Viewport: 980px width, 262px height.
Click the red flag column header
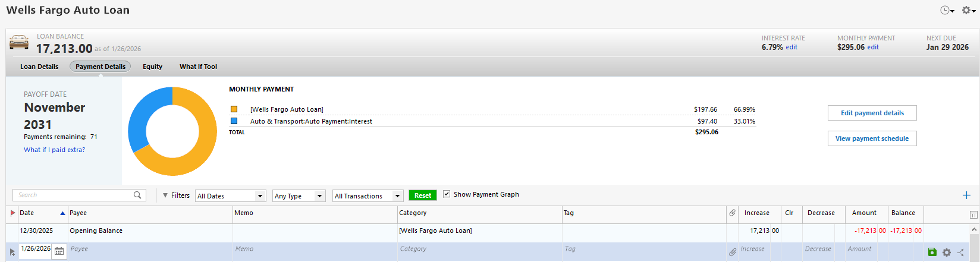click(x=13, y=213)
